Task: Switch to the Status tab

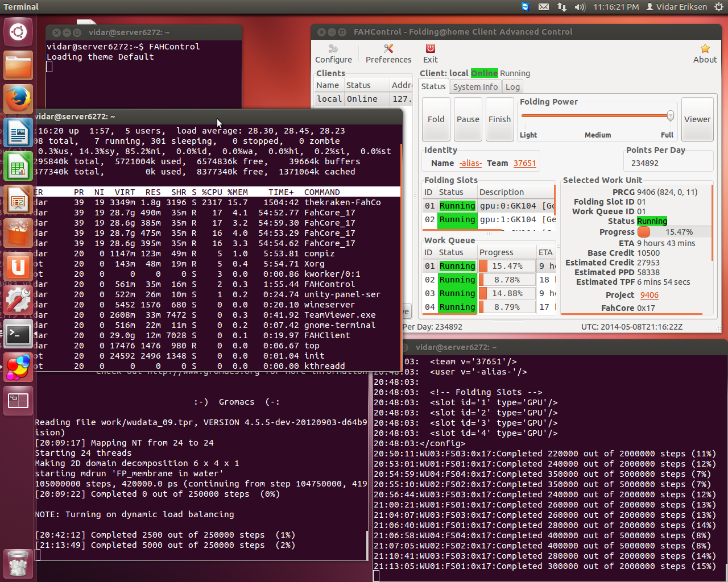Action: (x=433, y=86)
